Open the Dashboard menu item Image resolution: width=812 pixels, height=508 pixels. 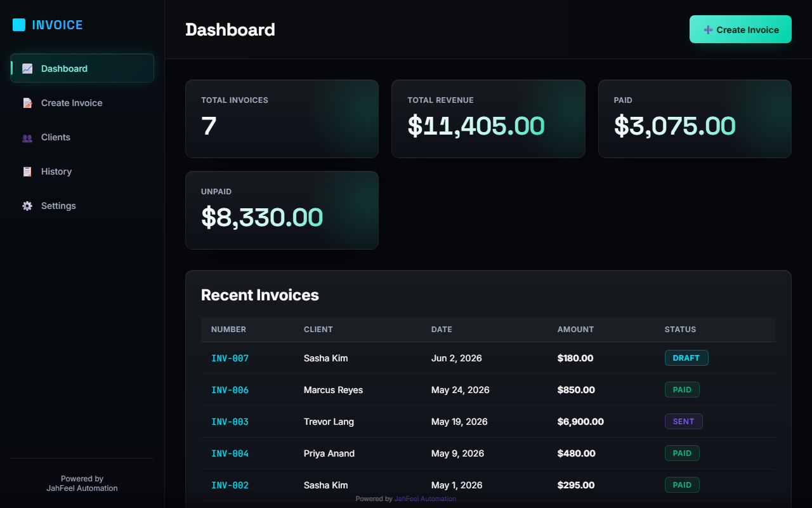pyautogui.click(x=82, y=68)
